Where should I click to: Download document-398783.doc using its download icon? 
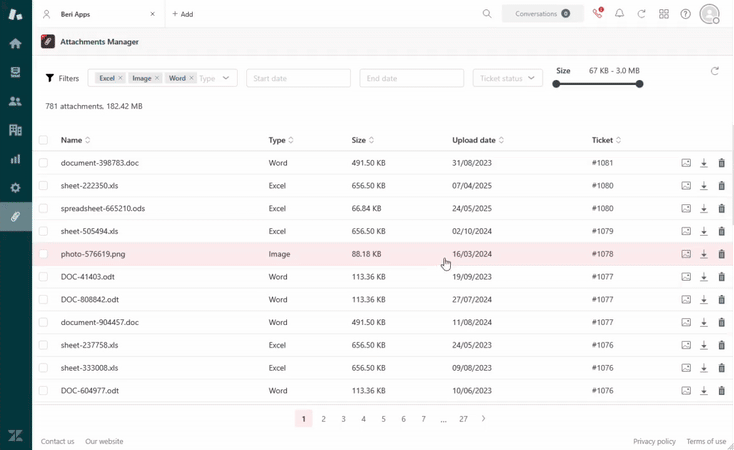click(704, 163)
